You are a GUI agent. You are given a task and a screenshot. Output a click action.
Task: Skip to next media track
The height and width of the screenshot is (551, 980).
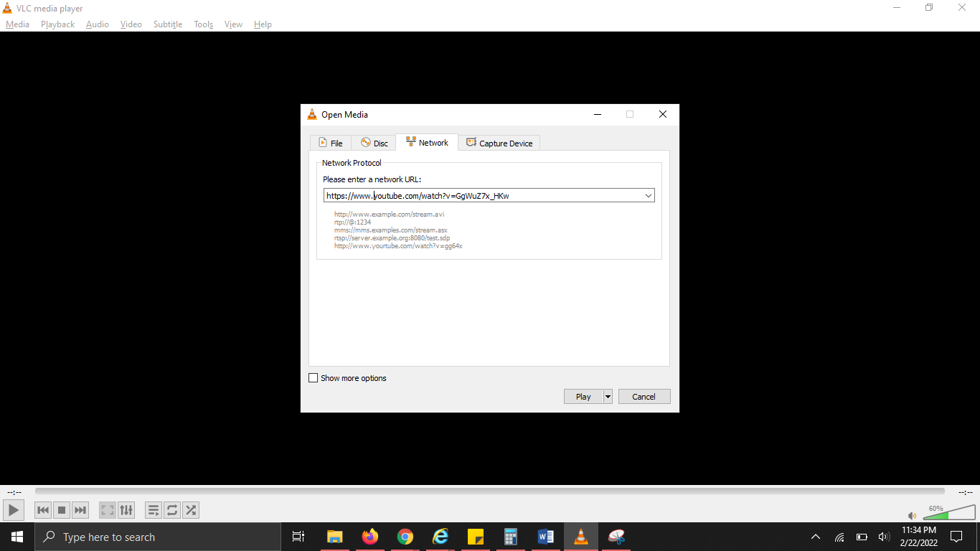pyautogui.click(x=80, y=510)
